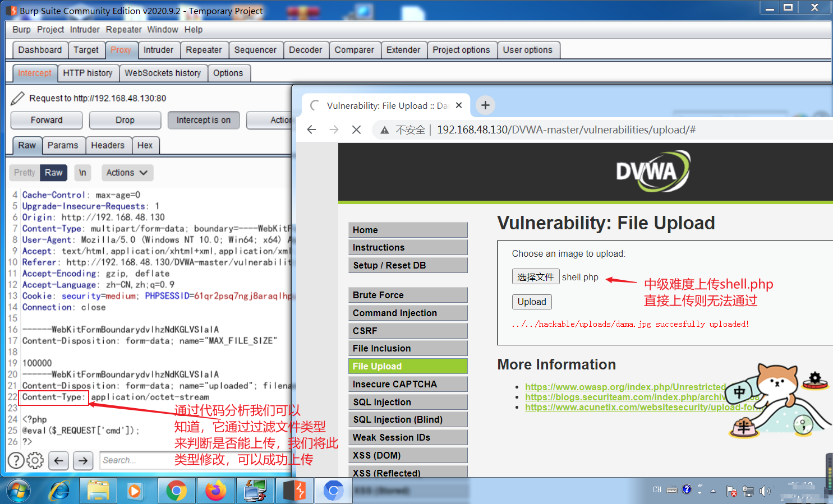Viewport: 833px width, 504px height.
Task: Switch to Chromium taskbar icon
Action: (333, 492)
